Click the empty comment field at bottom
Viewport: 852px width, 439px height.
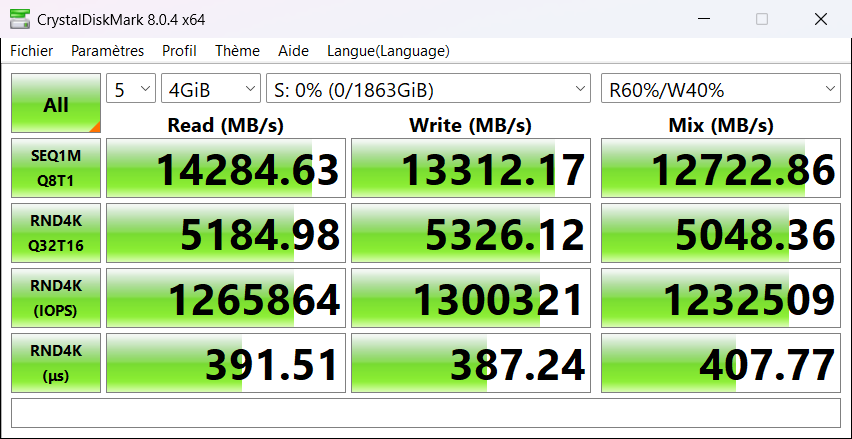point(425,413)
